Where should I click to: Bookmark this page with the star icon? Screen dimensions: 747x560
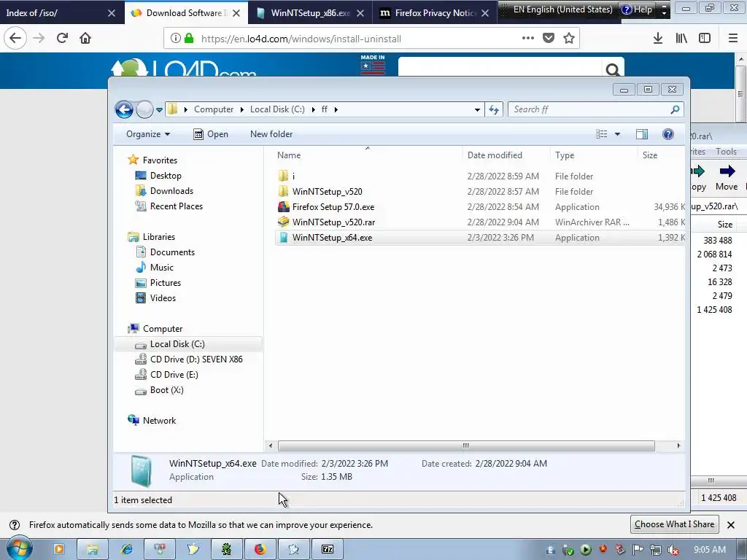569,38
